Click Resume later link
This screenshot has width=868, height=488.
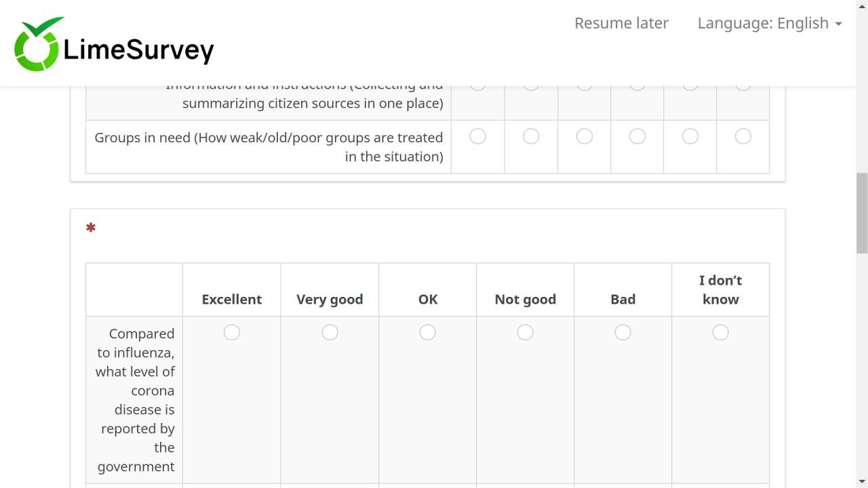(621, 23)
